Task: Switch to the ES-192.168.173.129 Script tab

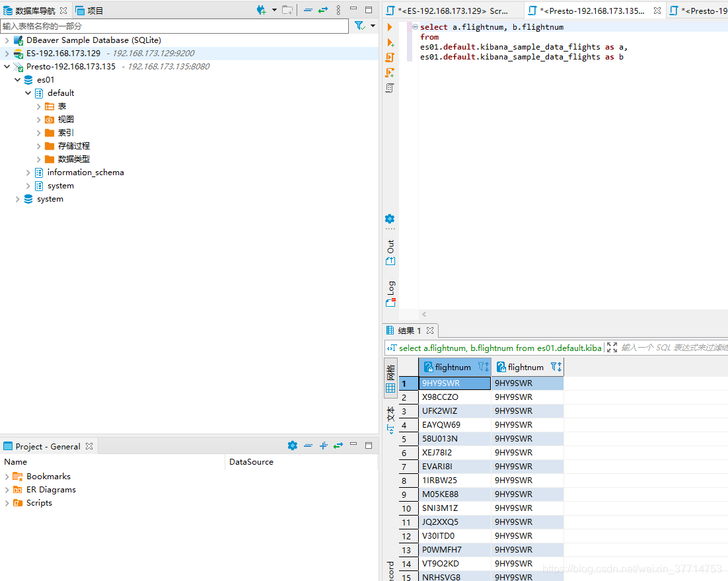Action: coord(453,11)
